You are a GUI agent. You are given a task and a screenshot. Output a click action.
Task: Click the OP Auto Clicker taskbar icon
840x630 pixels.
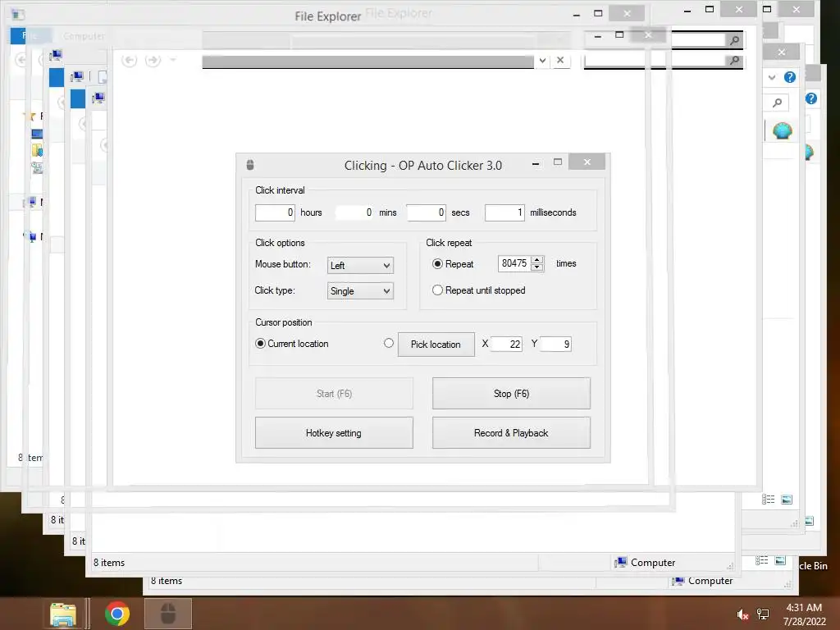point(168,614)
